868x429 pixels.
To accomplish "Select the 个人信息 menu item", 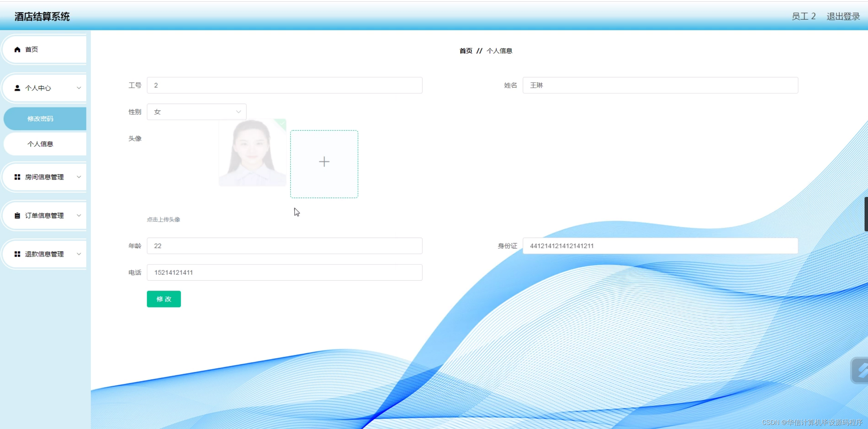I will [x=41, y=144].
